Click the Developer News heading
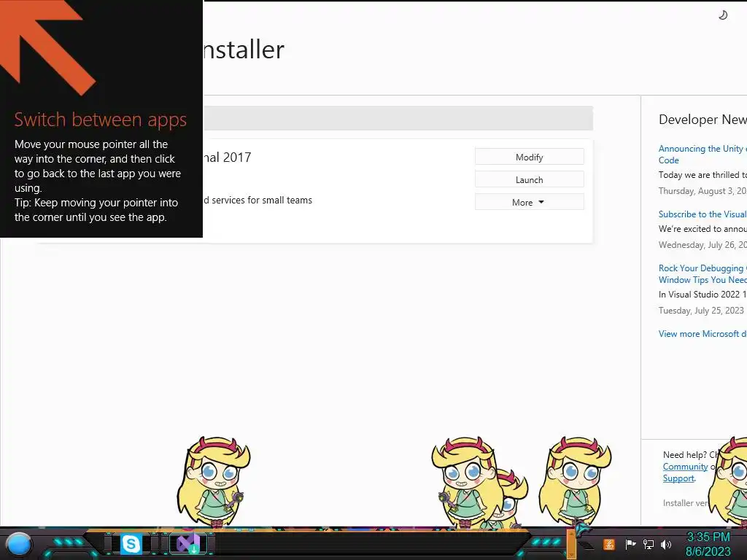 point(703,120)
